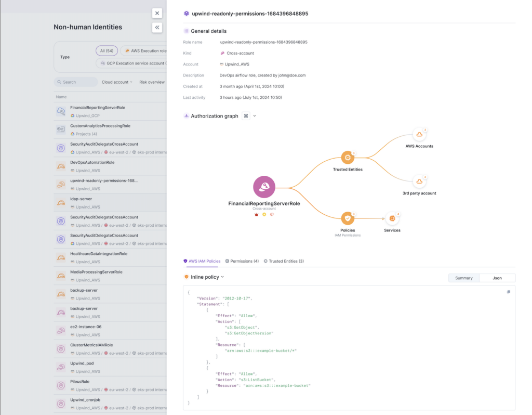
Task: Click the upwind-readonly-permissions row icon
Action: tap(61, 185)
